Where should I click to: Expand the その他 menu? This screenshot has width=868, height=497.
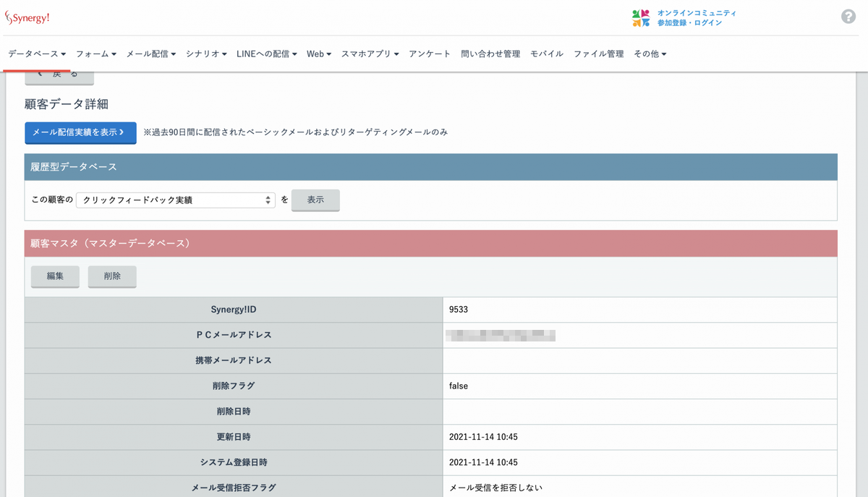pyautogui.click(x=649, y=53)
